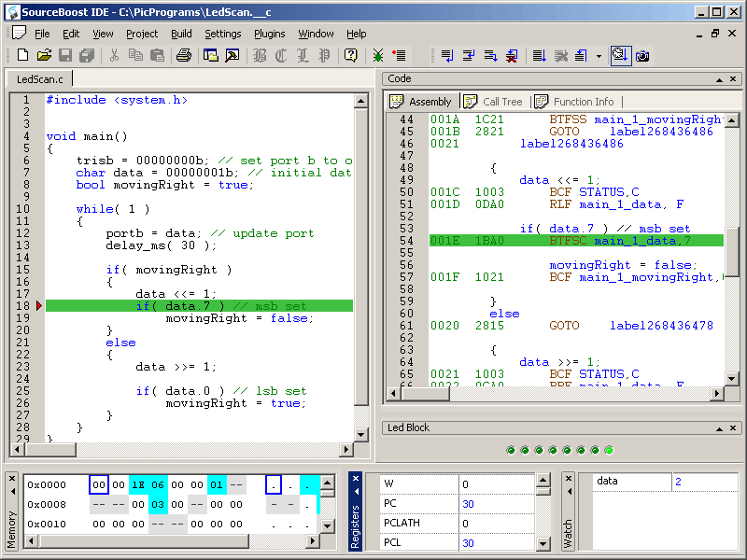Open the Project menu
This screenshot has height=560, width=747.
tap(142, 34)
